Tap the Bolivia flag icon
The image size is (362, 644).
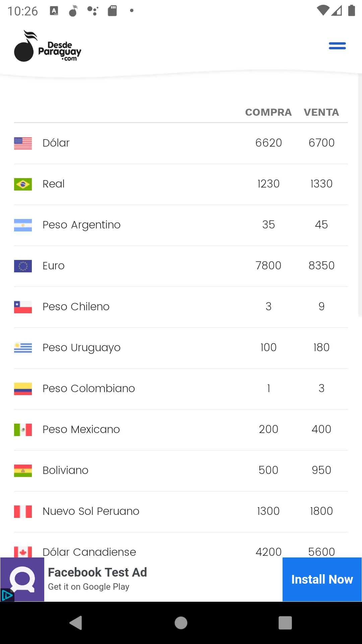(x=23, y=471)
